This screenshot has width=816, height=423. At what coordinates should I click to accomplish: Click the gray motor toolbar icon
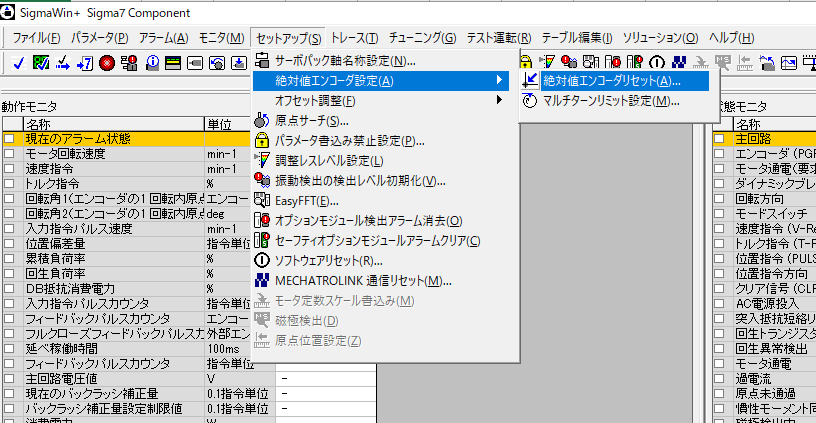pyautogui.click(x=195, y=63)
